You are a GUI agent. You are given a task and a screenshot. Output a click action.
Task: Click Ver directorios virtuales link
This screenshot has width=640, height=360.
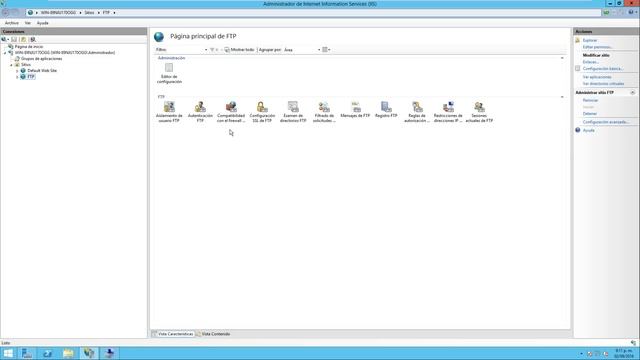coord(603,84)
